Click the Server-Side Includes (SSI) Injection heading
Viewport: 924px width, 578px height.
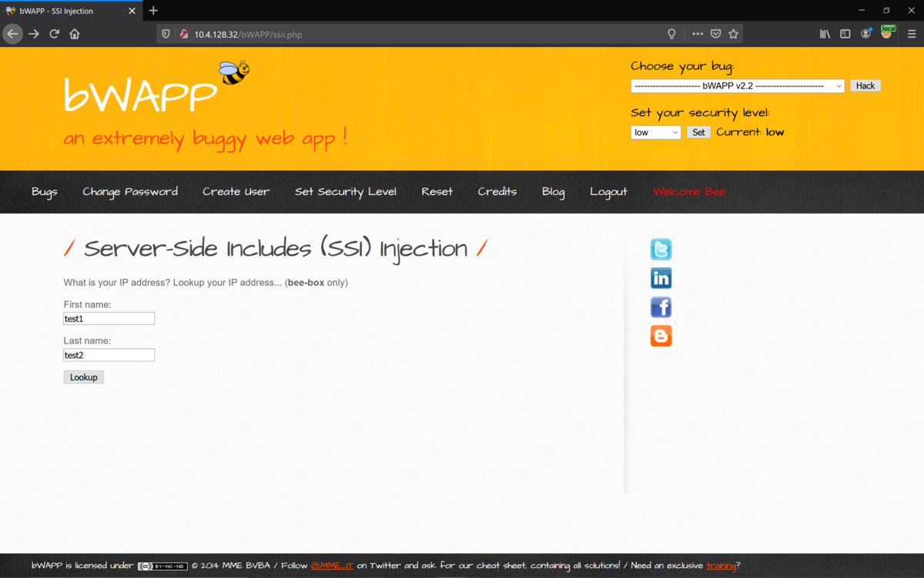click(x=276, y=249)
